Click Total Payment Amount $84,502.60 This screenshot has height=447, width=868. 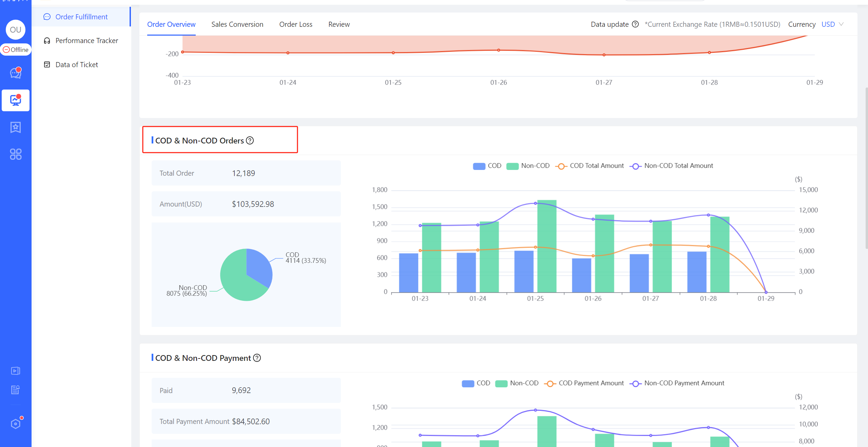click(x=251, y=422)
